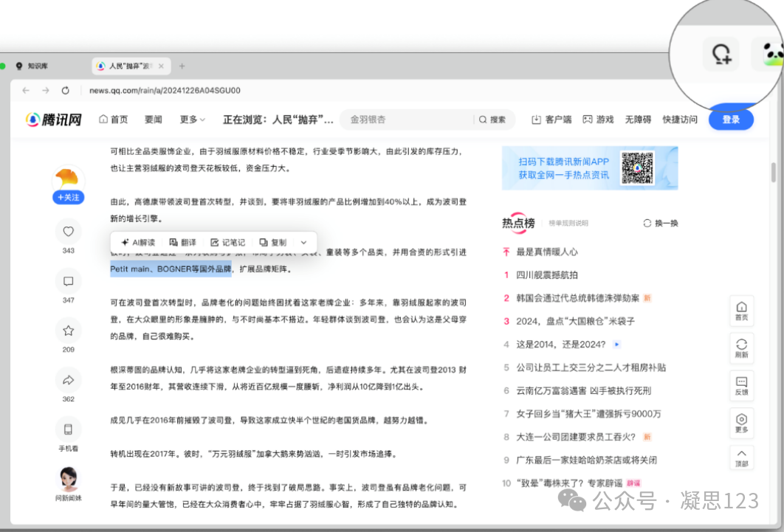Open comments via the speech bubble icon
784x532 pixels.
68,280
